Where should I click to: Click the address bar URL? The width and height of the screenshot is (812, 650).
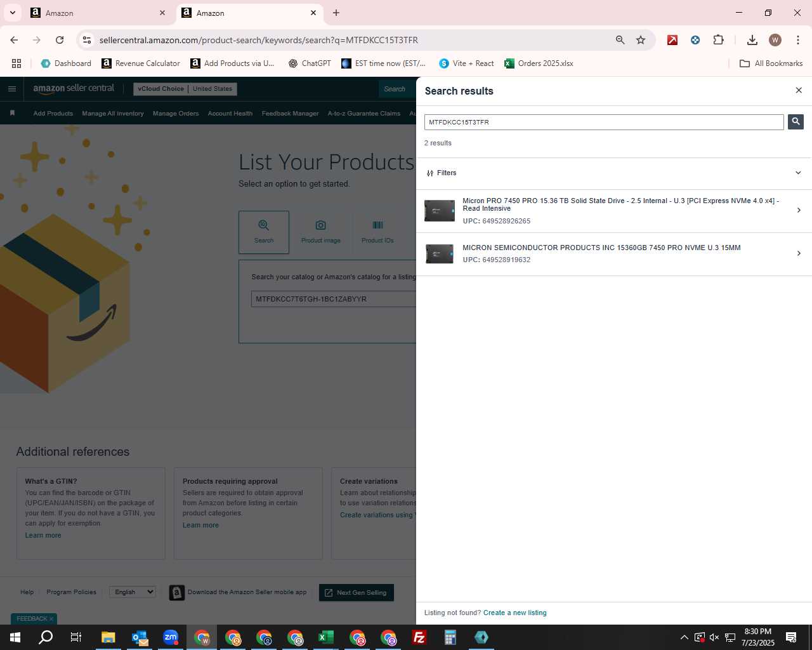(259, 40)
